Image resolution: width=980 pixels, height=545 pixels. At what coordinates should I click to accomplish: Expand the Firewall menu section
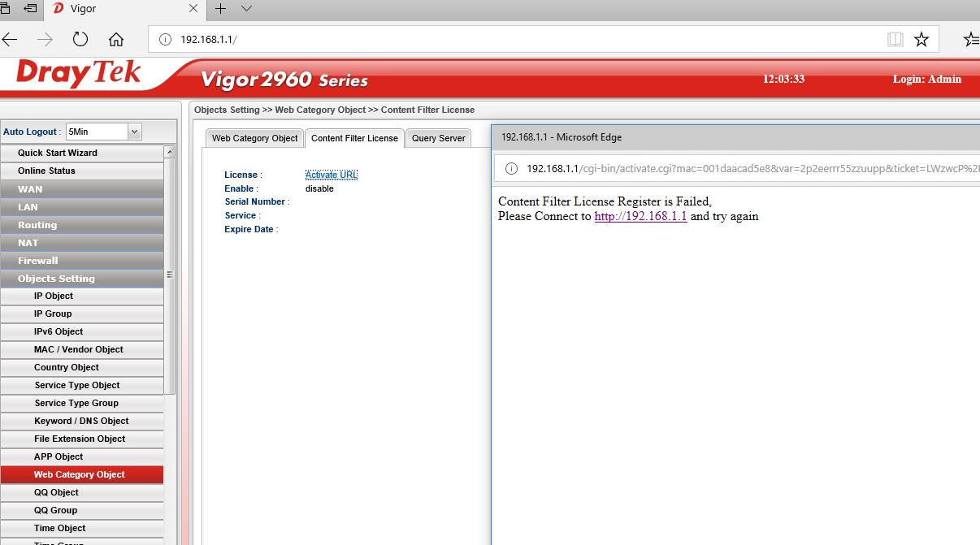(x=81, y=261)
